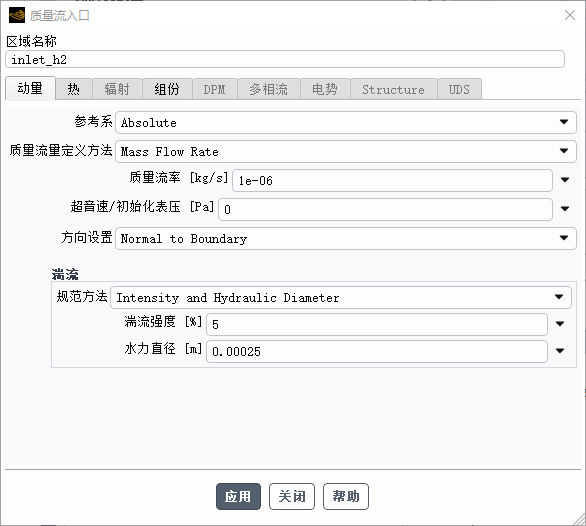Screen dimensions: 586x526
Task: Click the 关闭 button
Action: pyautogui.click(x=292, y=496)
